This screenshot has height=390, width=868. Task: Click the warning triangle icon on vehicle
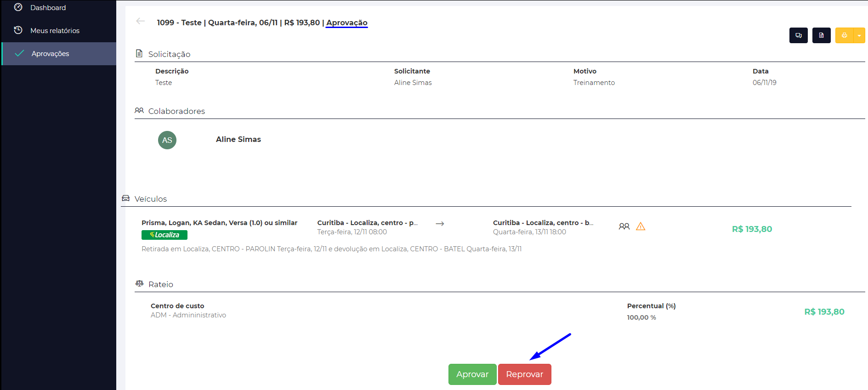[x=641, y=226]
